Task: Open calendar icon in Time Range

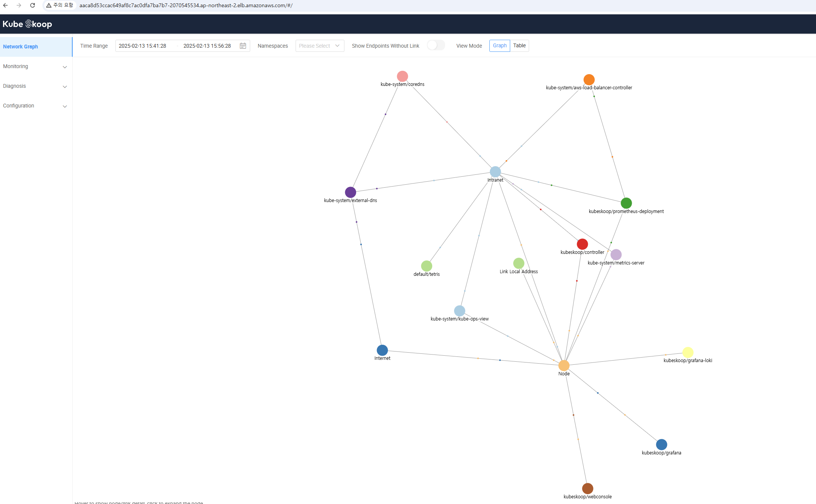Action: pos(243,46)
